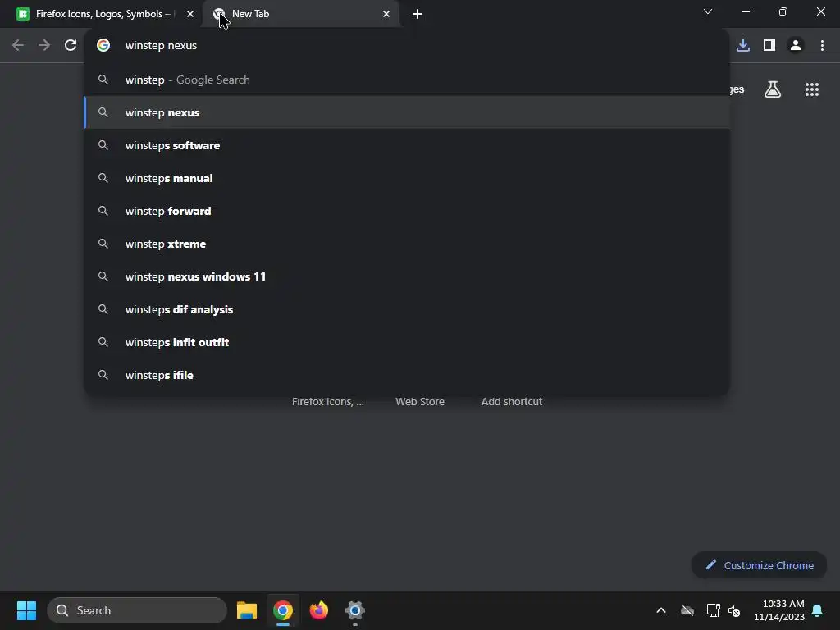The width and height of the screenshot is (840, 630).
Task: Switch to the Firefox Icons, Logos, Symbols tab
Action: pyautogui.click(x=105, y=14)
